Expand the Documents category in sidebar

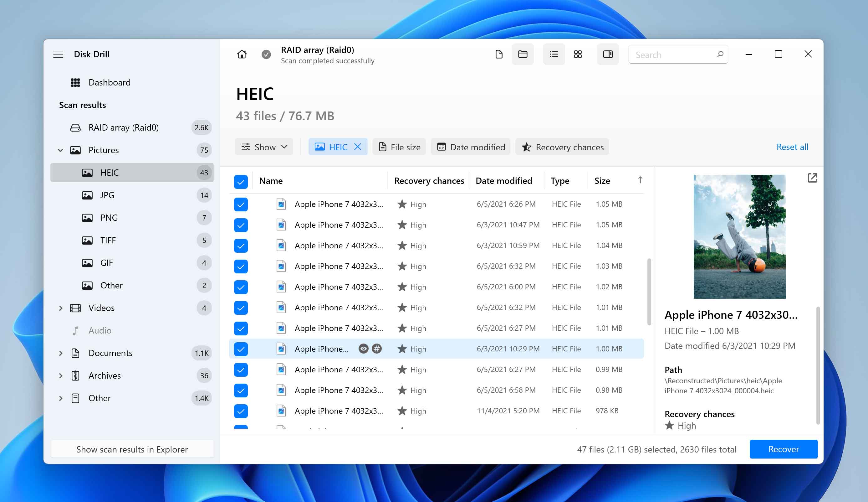tap(60, 353)
